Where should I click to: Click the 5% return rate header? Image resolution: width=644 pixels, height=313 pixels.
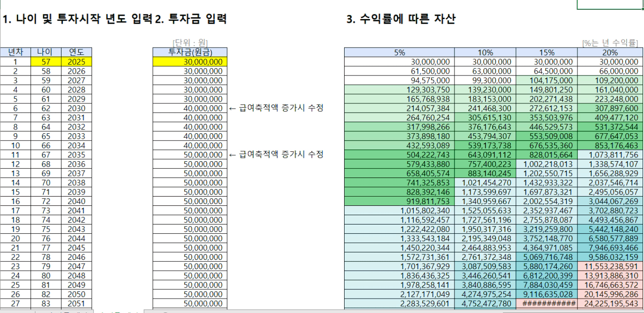click(400, 52)
